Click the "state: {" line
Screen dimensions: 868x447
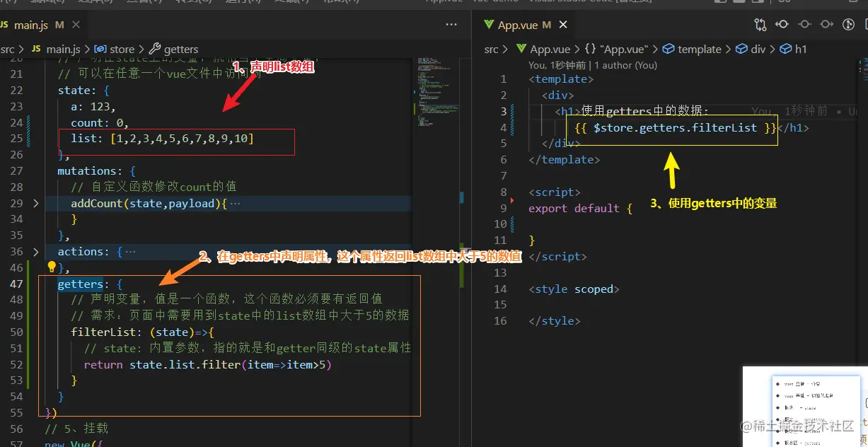click(83, 90)
